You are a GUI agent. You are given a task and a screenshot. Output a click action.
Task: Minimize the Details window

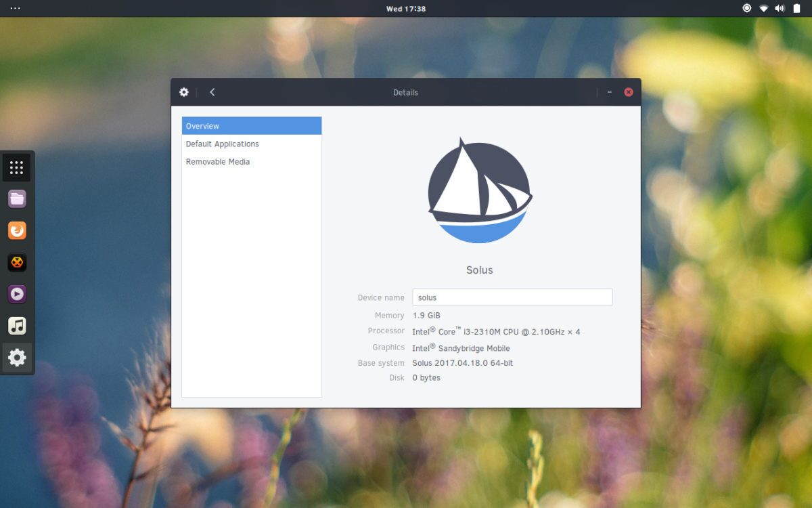610,92
